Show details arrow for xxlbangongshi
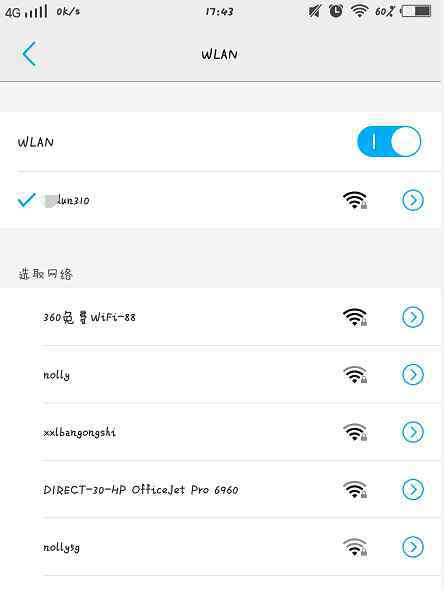This screenshot has height=591, width=444. click(x=413, y=432)
